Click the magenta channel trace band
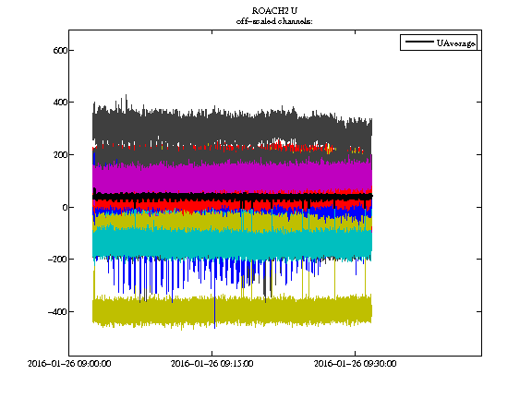The image size is (532, 399). click(232, 176)
